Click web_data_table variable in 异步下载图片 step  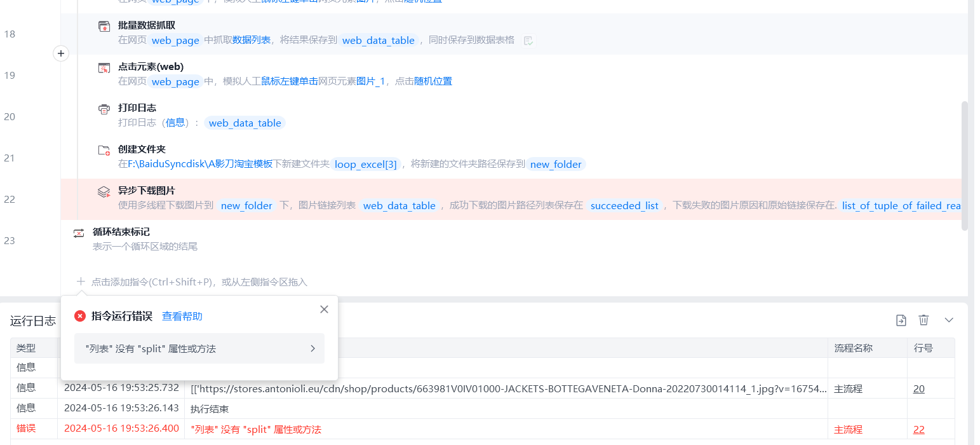(399, 206)
